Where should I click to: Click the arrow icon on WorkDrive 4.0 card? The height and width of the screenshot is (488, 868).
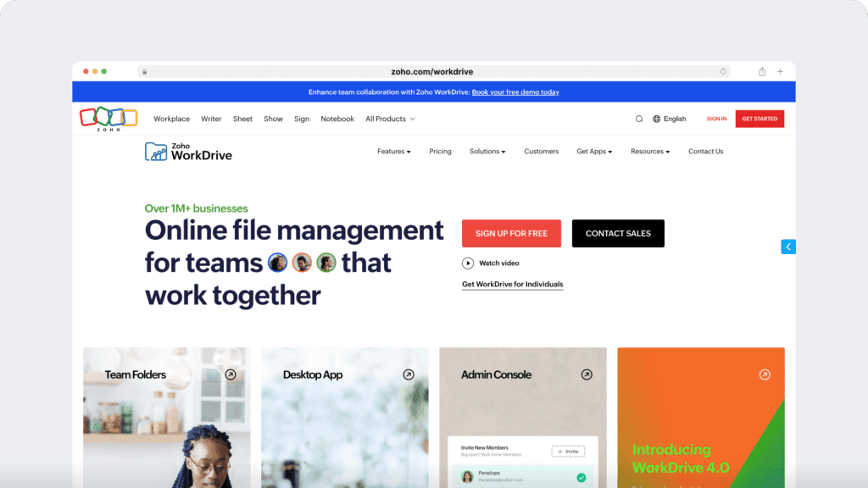click(765, 374)
